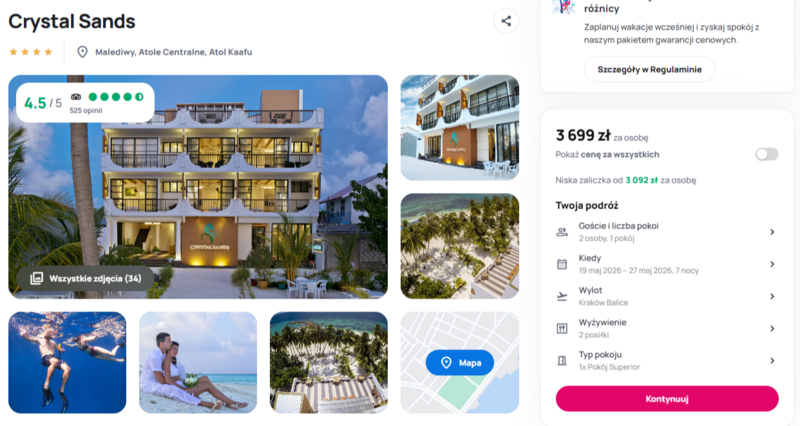
Task: Toggle Pokaż cenę za wszystkich switch
Action: tap(767, 155)
